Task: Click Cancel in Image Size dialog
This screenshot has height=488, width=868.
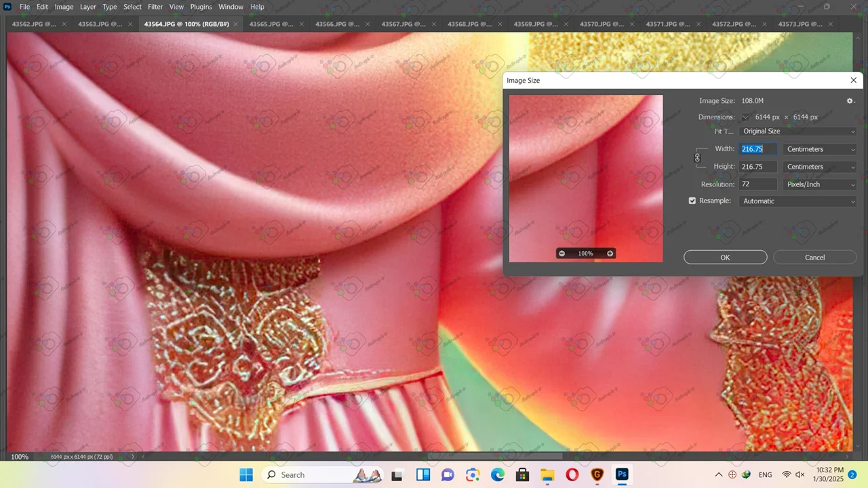Action: (x=814, y=258)
